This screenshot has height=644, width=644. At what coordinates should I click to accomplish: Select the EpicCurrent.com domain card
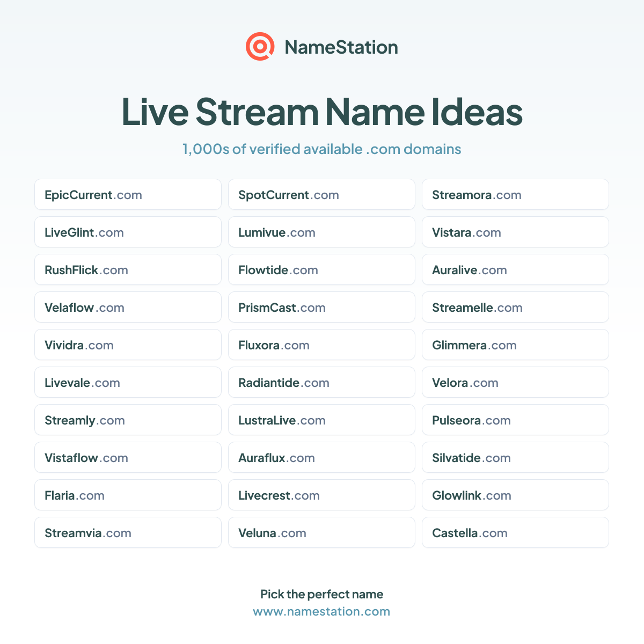click(x=128, y=194)
